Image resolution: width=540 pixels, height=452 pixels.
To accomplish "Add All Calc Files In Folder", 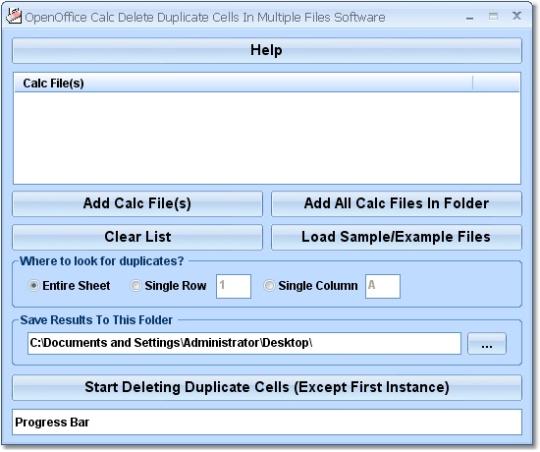I will [396, 204].
